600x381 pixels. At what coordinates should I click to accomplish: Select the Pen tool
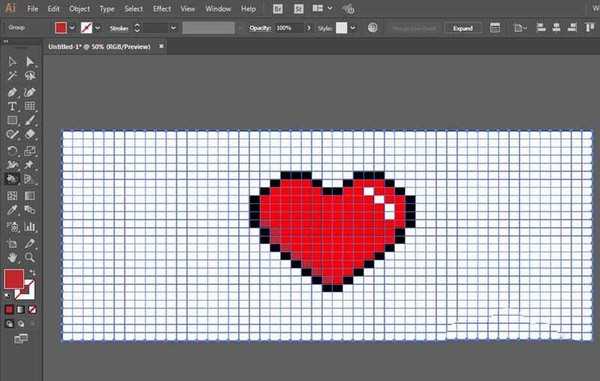point(12,92)
